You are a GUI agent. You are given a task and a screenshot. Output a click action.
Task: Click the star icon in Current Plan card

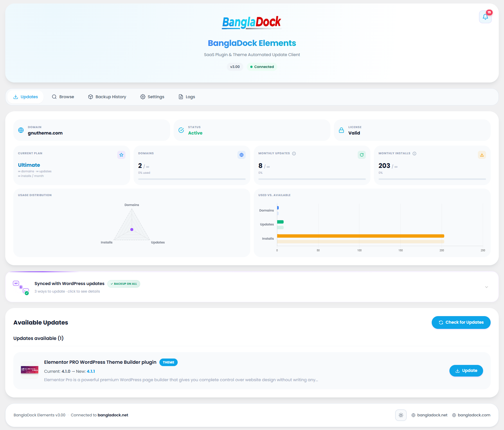pyautogui.click(x=121, y=155)
